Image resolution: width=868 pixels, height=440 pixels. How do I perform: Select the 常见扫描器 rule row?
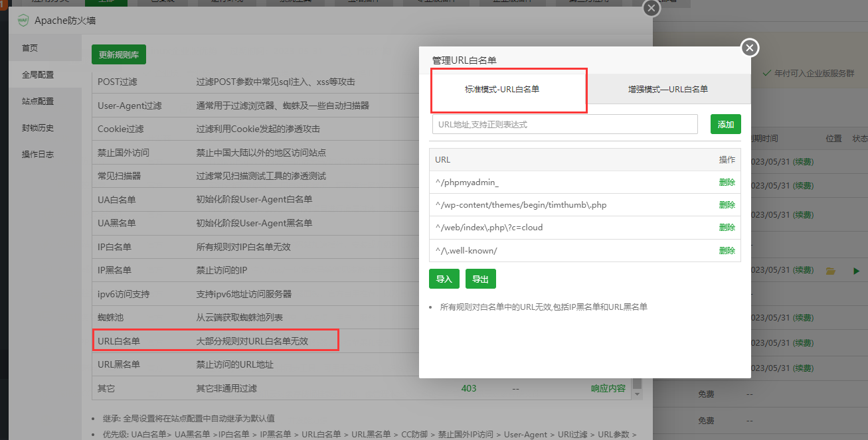pos(255,176)
